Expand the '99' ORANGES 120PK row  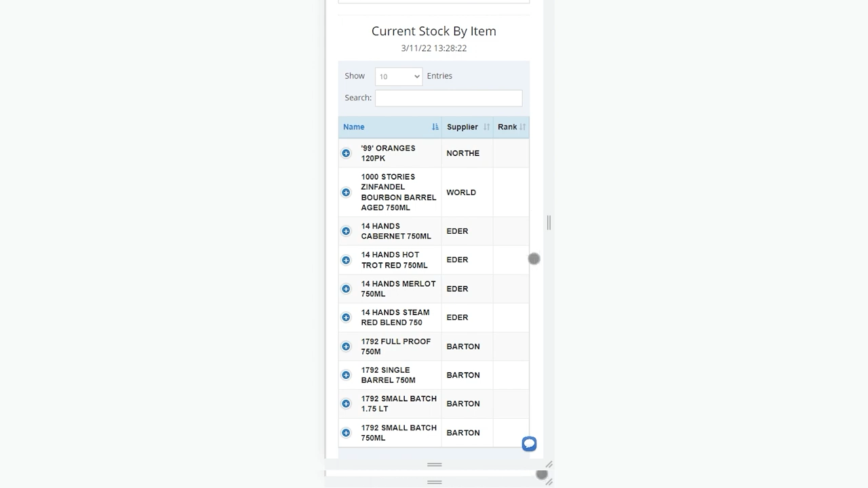(x=346, y=153)
